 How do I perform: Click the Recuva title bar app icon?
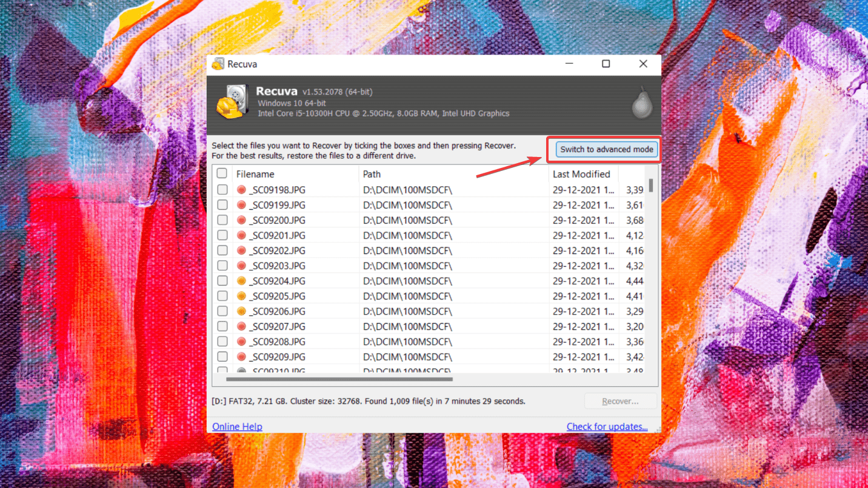coord(218,64)
